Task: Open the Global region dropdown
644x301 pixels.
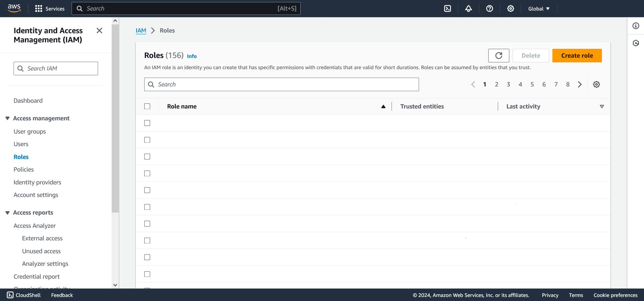Action: [538, 8]
